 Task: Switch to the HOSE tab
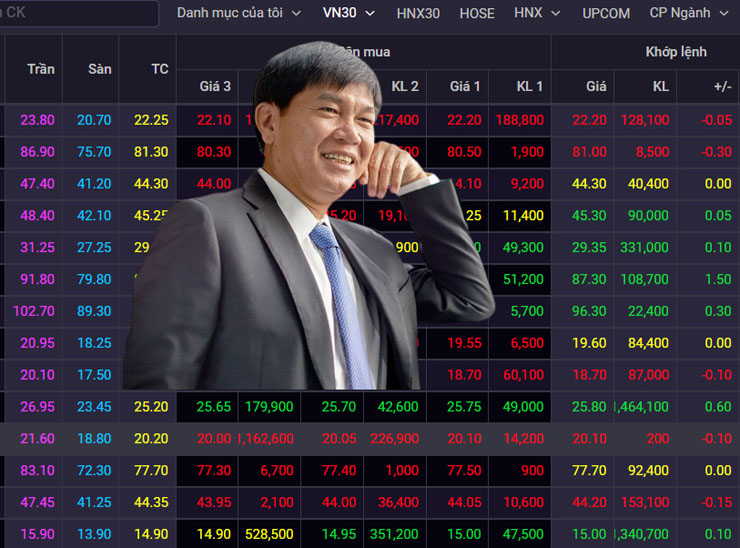[x=477, y=13]
